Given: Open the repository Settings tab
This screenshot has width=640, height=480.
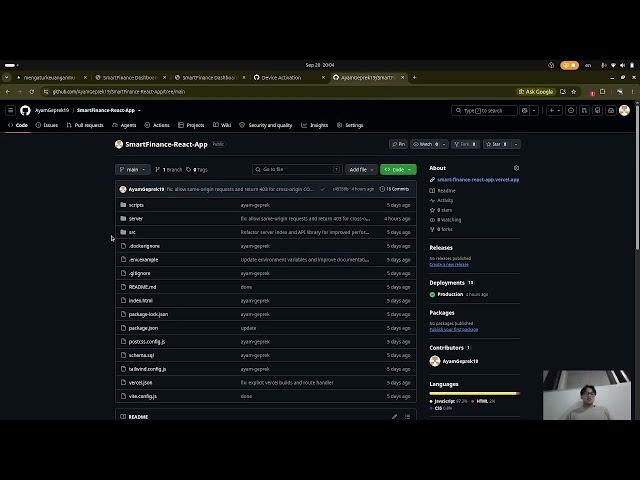Looking at the screenshot, I should pos(350,125).
